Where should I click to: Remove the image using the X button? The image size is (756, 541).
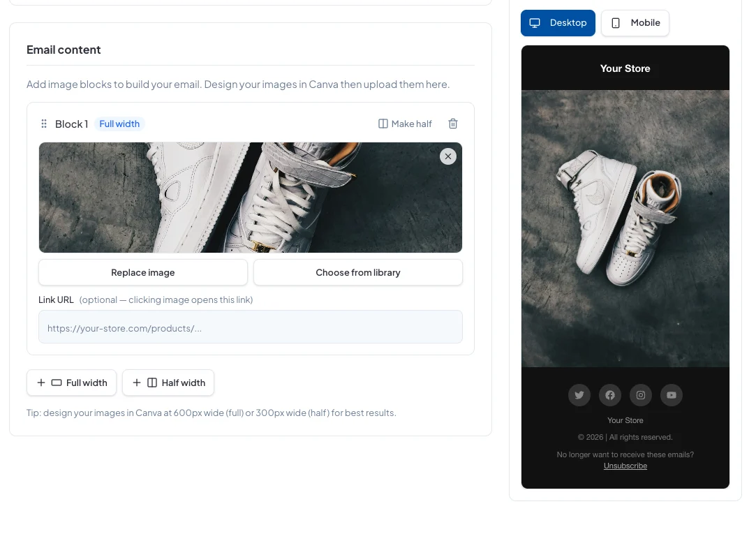coord(448,156)
